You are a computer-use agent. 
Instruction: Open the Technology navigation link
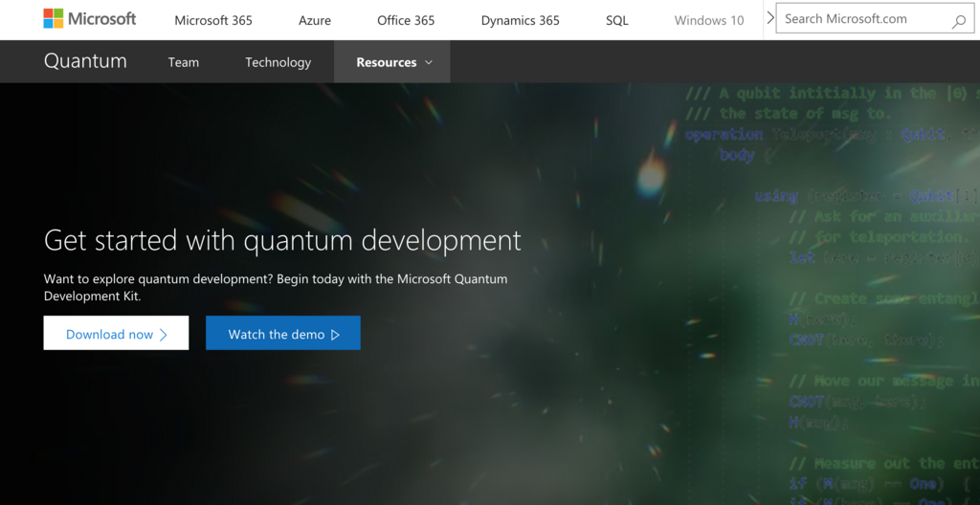[278, 62]
